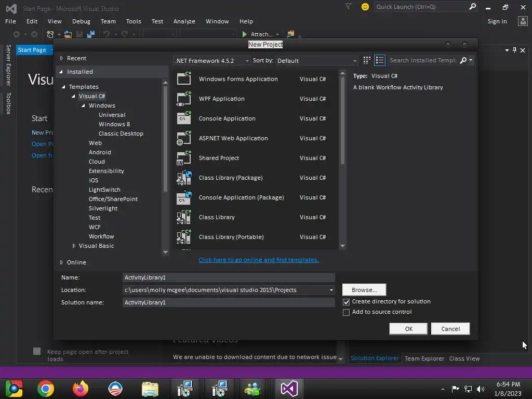The image size is (532, 399).
Task: Select the Console Application (Package) template icon
Action: pos(184,197)
